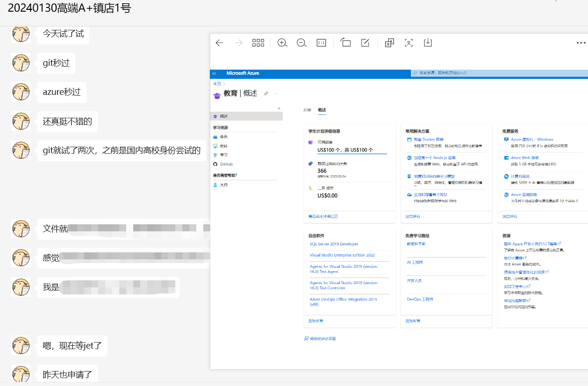588x386 pixels.
Task: Click the Microsoft Azure header logo text
Action: point(243,73)
